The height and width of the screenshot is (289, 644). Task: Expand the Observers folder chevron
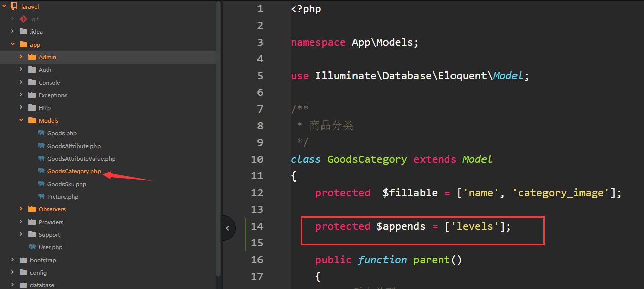pos(21,209)
